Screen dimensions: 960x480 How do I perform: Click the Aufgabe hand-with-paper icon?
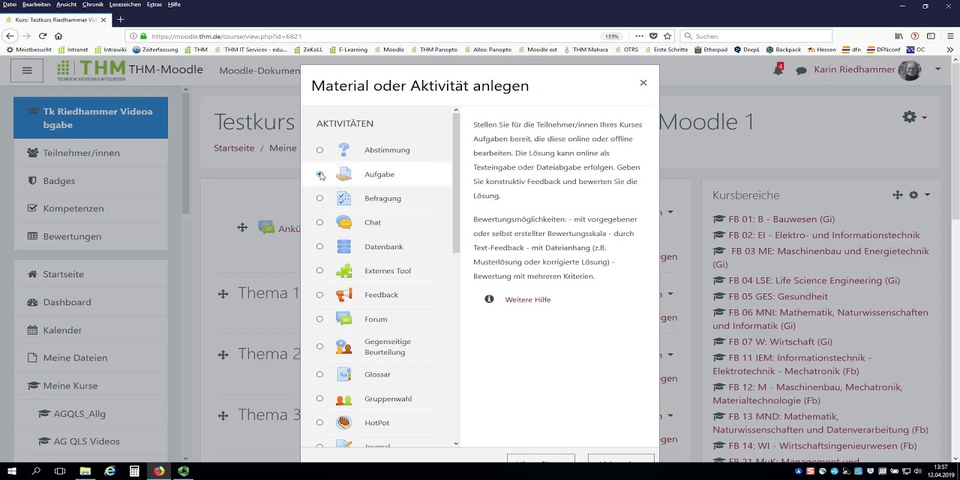pyautogui.click(x=343, y=174)
